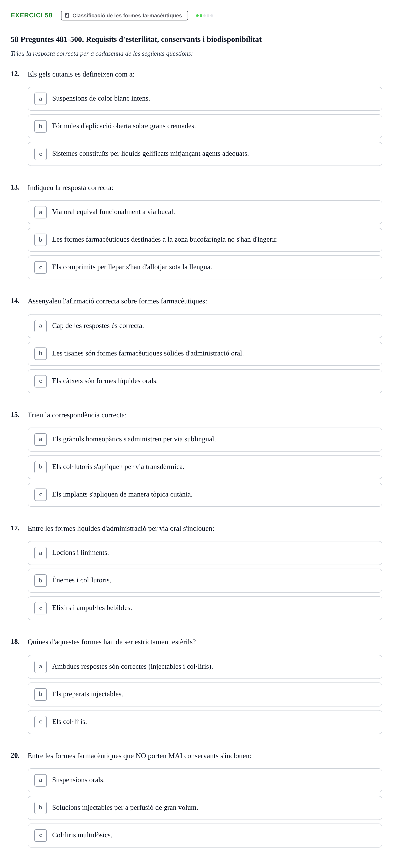Click the difficulty dots indicator
393x868 pixels.
(205, 16)
